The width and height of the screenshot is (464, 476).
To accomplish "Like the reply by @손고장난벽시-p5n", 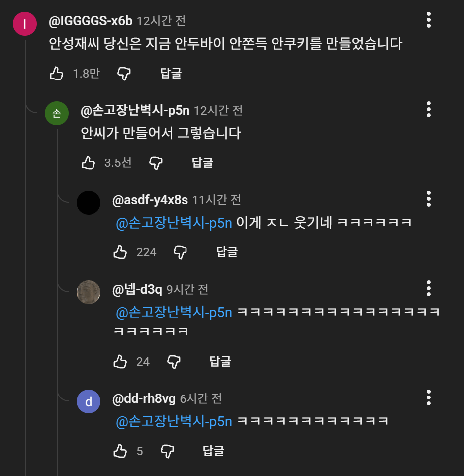I will (89, 163).
